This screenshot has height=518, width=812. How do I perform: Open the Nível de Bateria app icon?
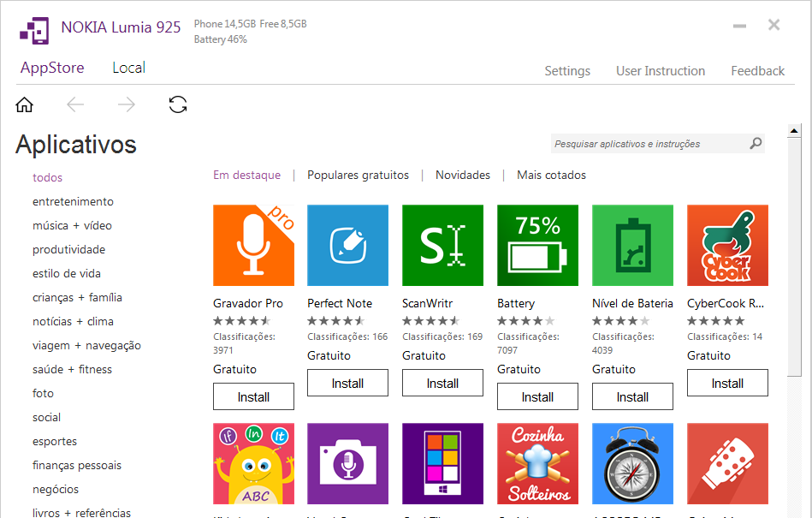[633, 246]
